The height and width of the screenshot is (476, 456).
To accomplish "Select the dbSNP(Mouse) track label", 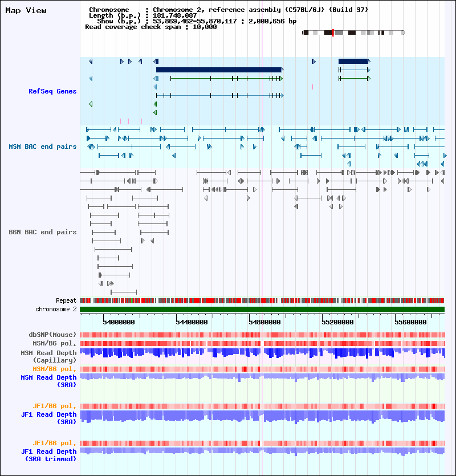I will tap(52, 335).
